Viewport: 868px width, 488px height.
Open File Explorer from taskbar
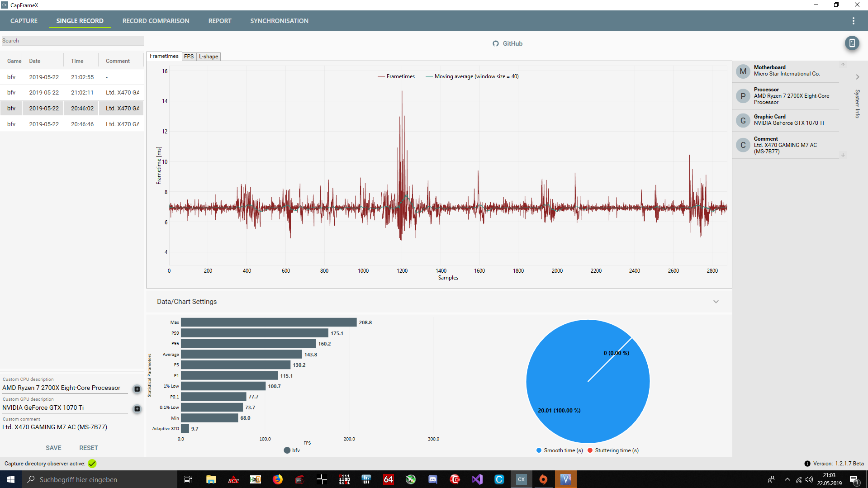pyautogui.click(x=211, y=479)
